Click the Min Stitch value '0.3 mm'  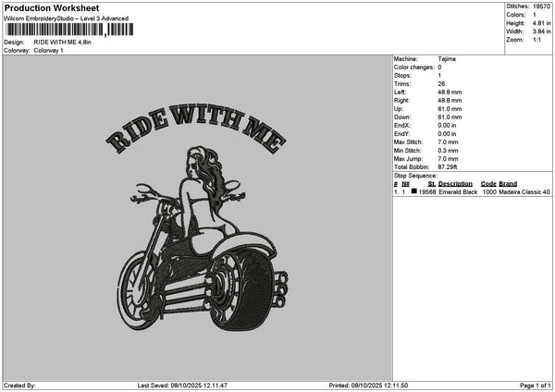448,151
